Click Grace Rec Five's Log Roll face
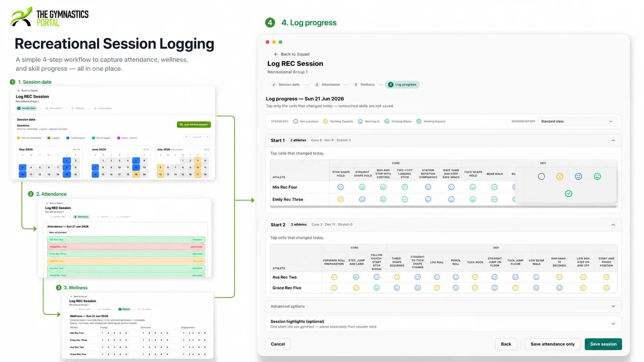The height and width of the screenshot is (362, 644). 437,288
